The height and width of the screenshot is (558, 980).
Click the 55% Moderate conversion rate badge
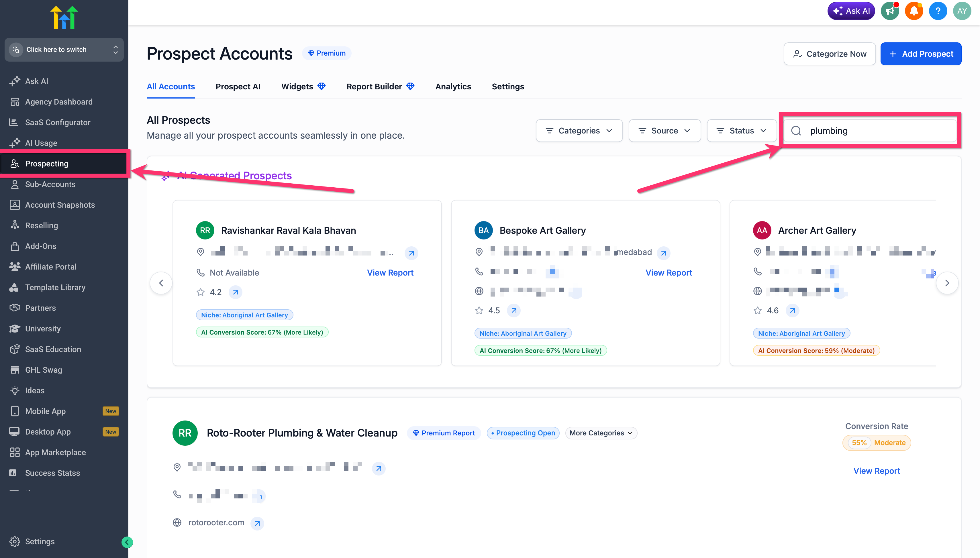[x=877, y=443]
